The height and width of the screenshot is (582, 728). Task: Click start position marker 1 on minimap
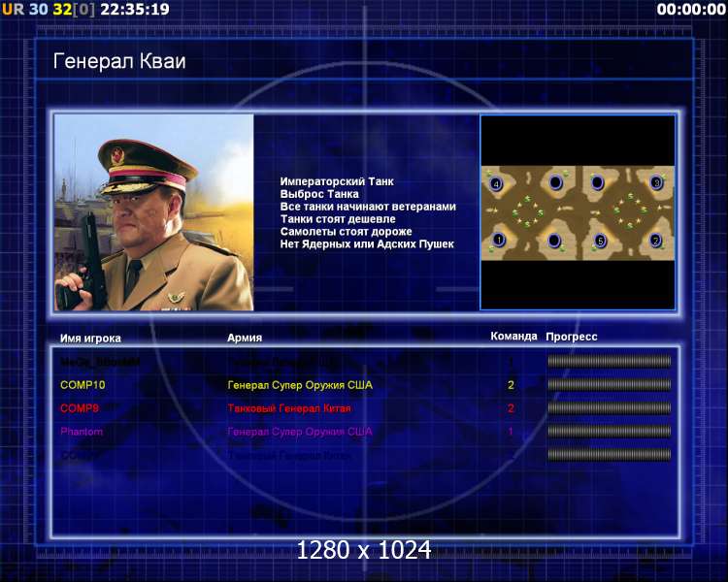(x=499, y=240)
